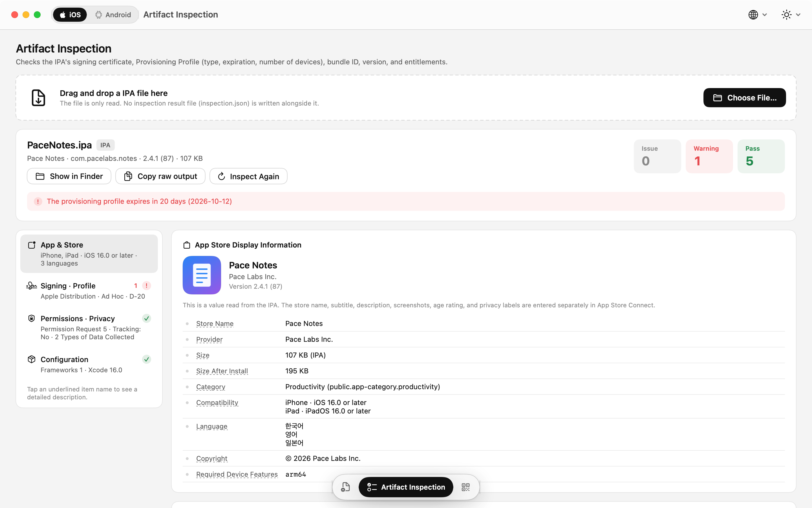Open the App & Store section

point(89,254)
